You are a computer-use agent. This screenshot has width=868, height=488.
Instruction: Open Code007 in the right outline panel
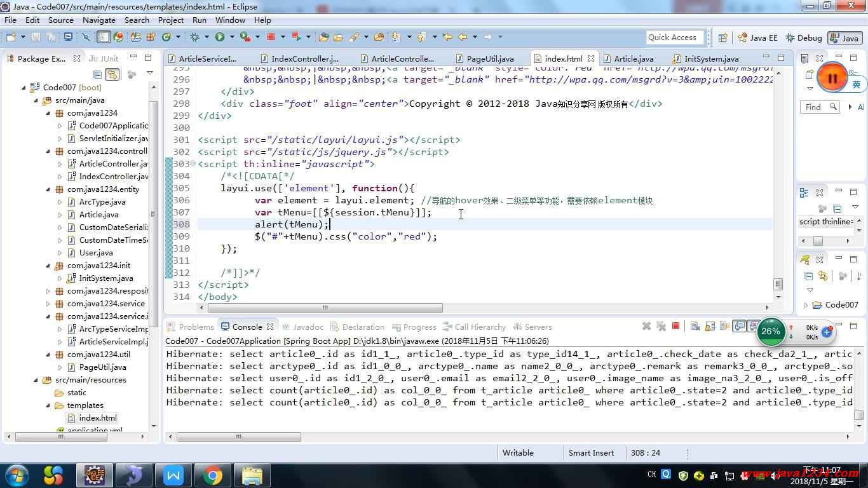point(835,305)
